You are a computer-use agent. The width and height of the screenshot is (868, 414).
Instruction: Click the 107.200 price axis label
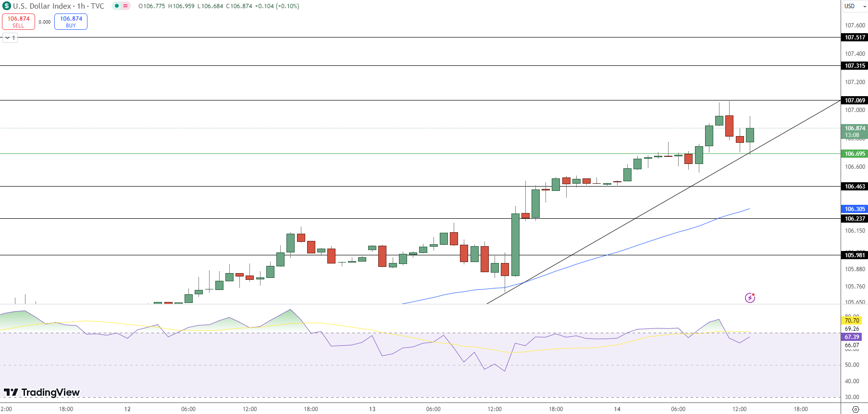855,82
